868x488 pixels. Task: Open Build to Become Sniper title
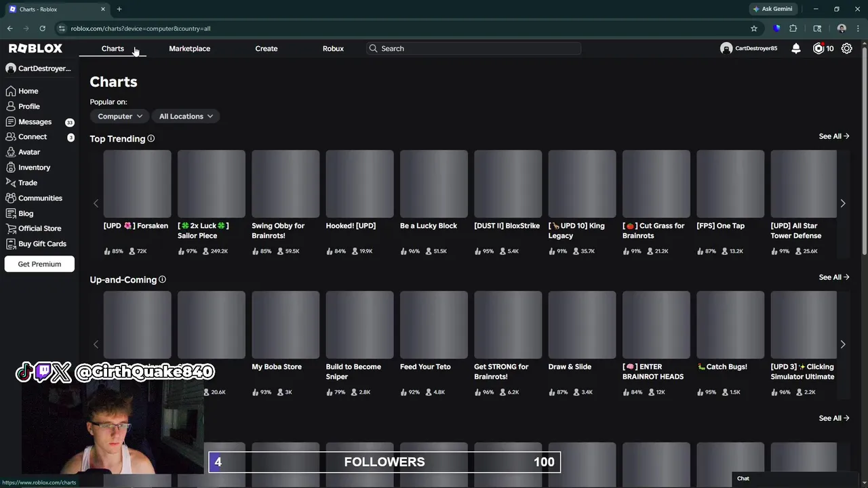tap(353, 371)
